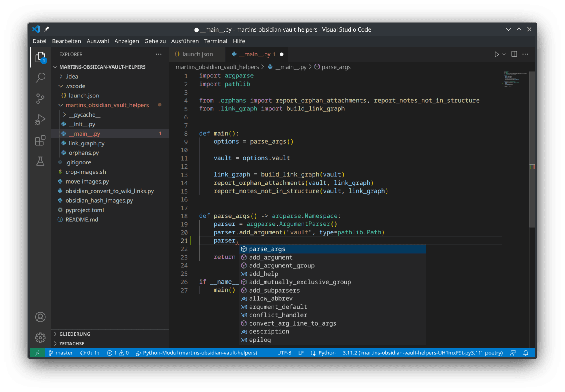The image size is (565, 392).
Task: Show notifications bell in status bar
Action: pos(526,353)
